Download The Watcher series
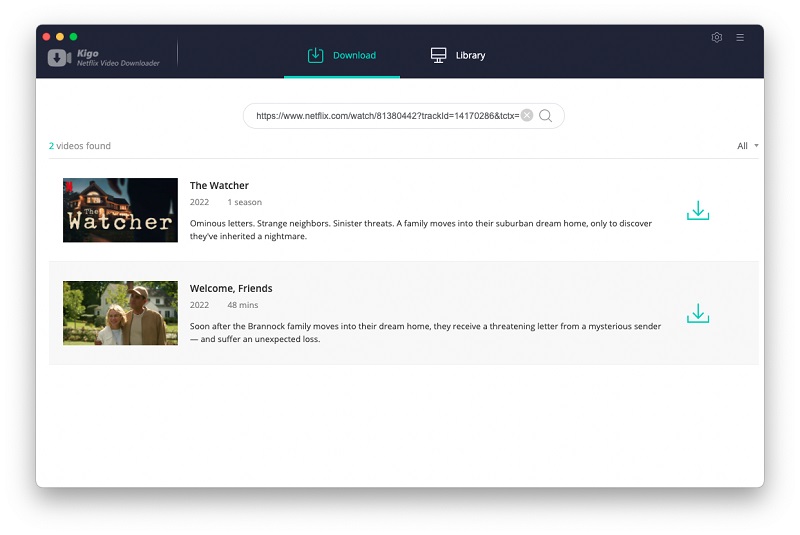This screenshot has width=800, height=535. (697, 210)
